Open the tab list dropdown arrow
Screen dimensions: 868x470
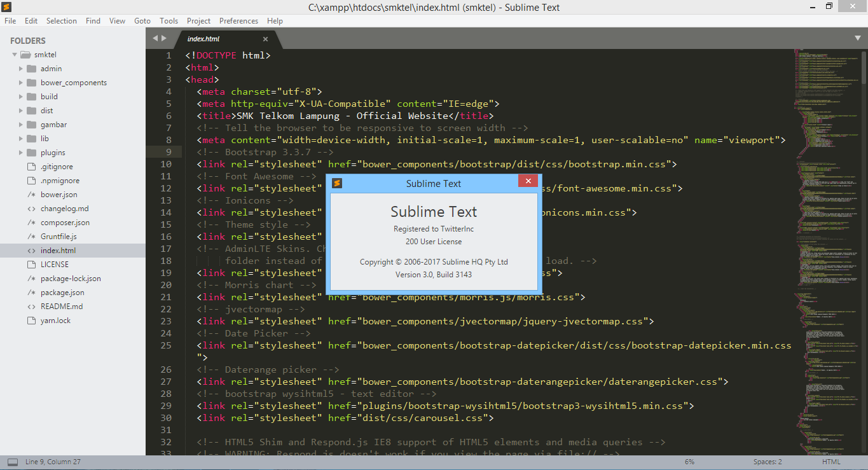point(857,38)
